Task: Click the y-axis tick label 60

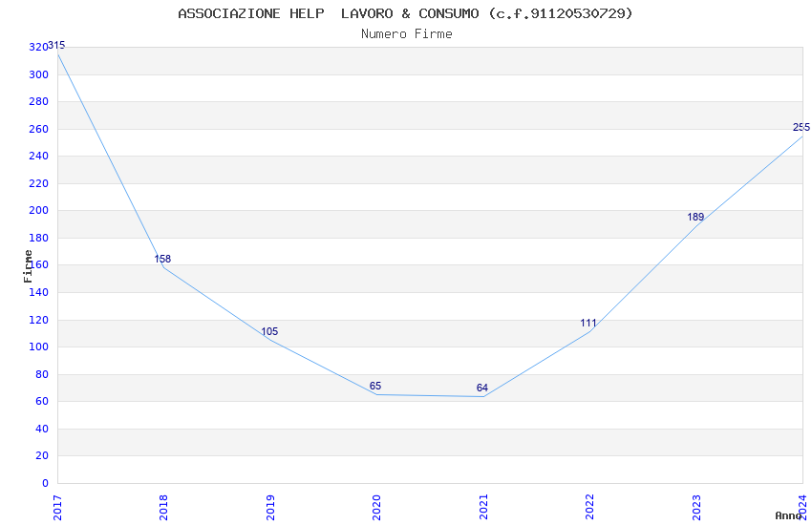Action: coord(41,401)
